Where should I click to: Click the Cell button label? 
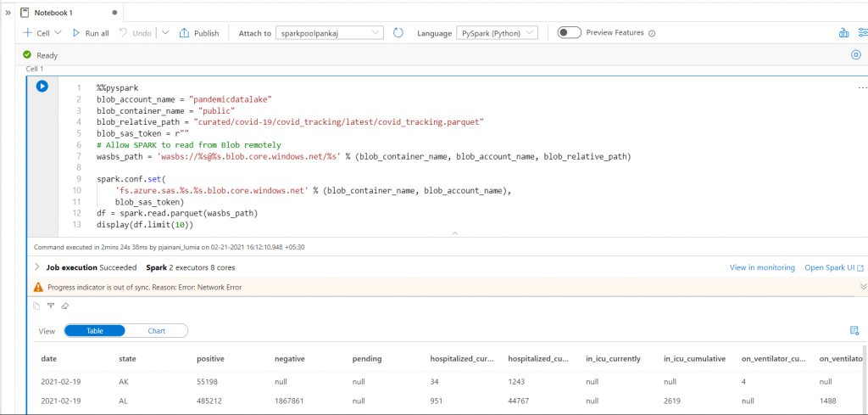click(43, 33)
